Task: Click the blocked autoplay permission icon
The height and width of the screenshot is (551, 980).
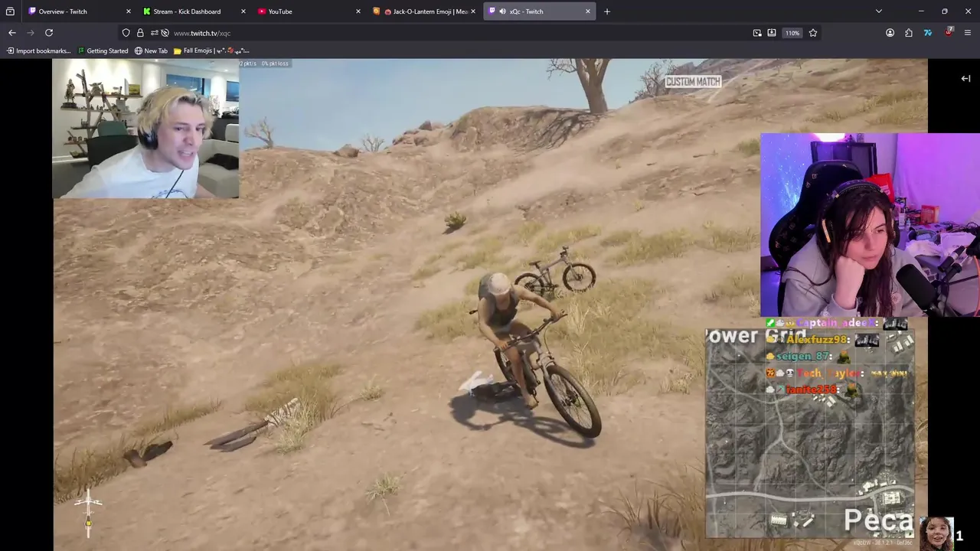Action: [165, 33]
